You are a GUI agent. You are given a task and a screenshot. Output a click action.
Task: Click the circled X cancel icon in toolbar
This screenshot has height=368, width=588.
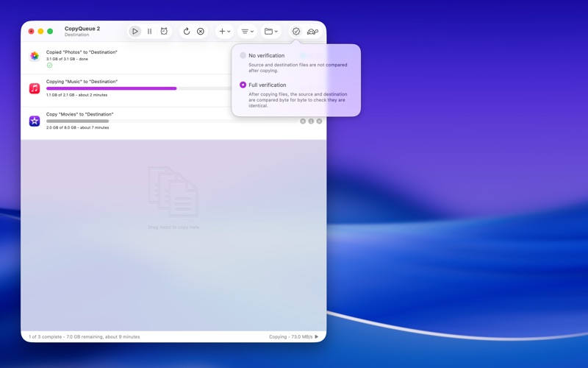coord(201,32)
